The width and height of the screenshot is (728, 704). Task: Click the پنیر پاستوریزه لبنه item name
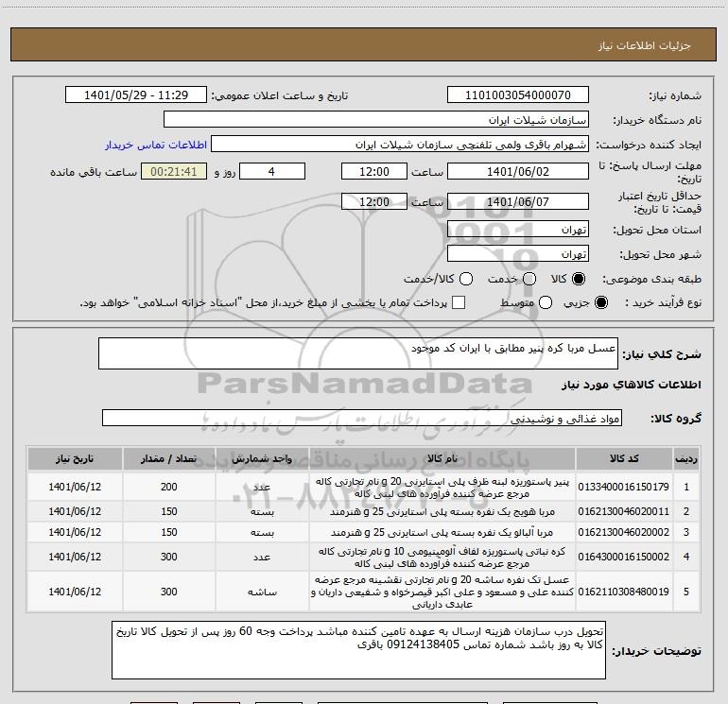442,488
